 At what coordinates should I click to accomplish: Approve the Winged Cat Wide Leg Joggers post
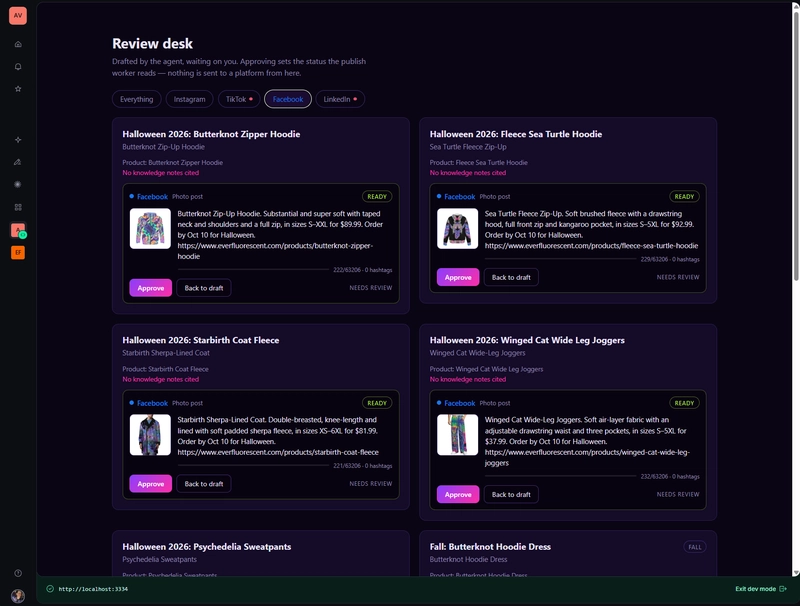pos(458,494)
